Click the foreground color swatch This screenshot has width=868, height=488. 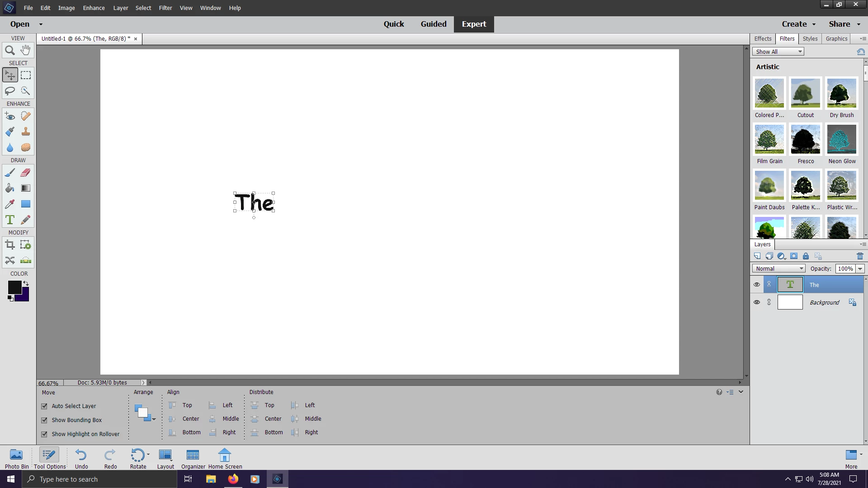coord(14,287)
